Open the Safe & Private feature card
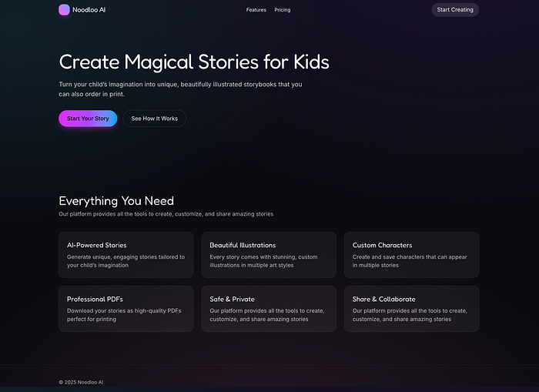The image size is (539, 392). pos(269,309)
